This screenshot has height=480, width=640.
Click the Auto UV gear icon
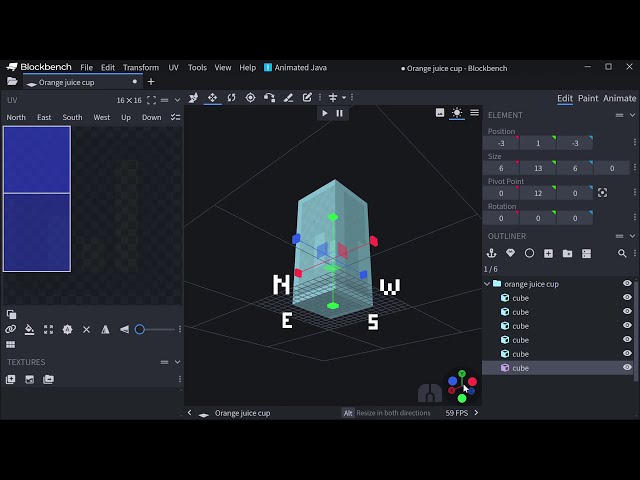[67, 329]
